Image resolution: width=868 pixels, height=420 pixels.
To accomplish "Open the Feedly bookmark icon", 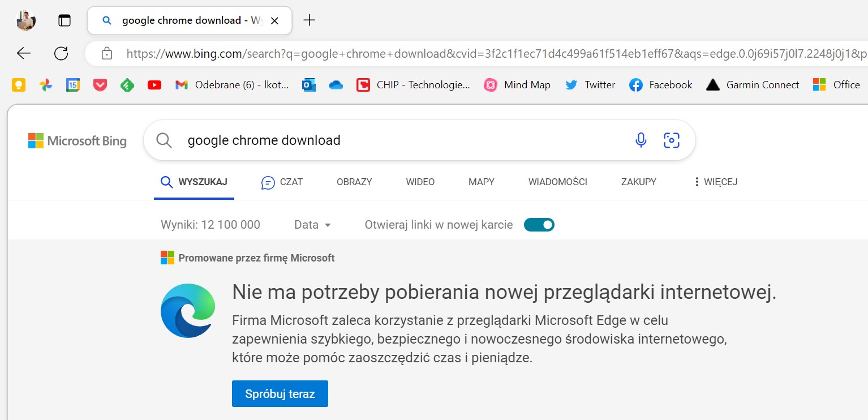I will (127, 85).
